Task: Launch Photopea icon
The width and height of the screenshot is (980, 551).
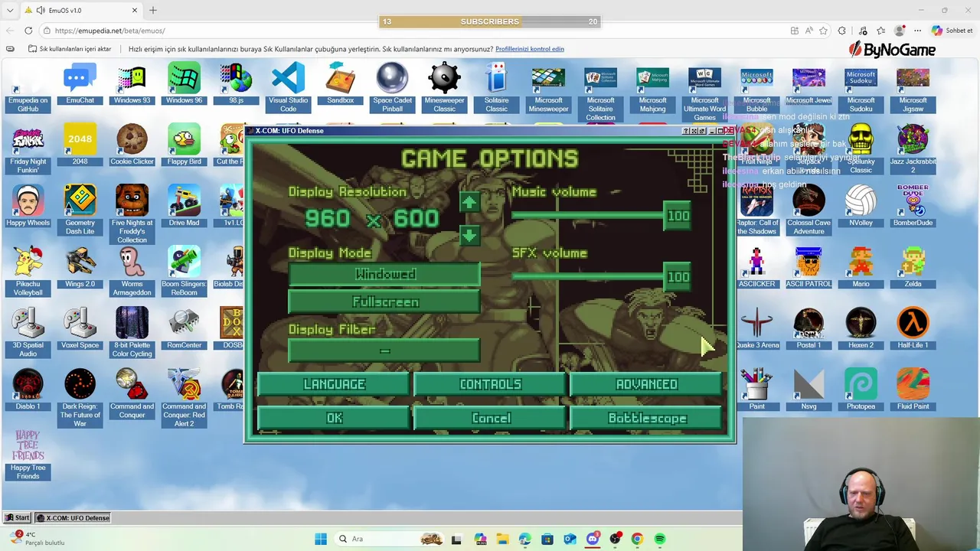Action: [x=861, y=390]
